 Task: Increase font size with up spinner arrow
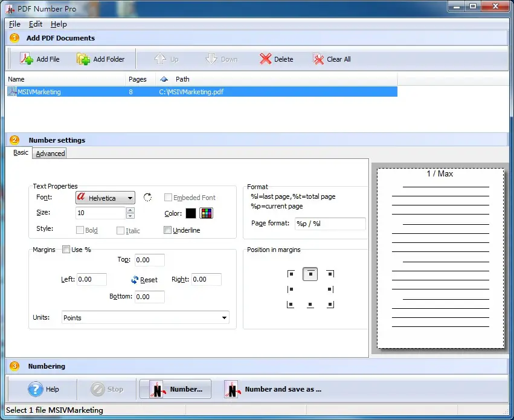[x=130, y=210]
